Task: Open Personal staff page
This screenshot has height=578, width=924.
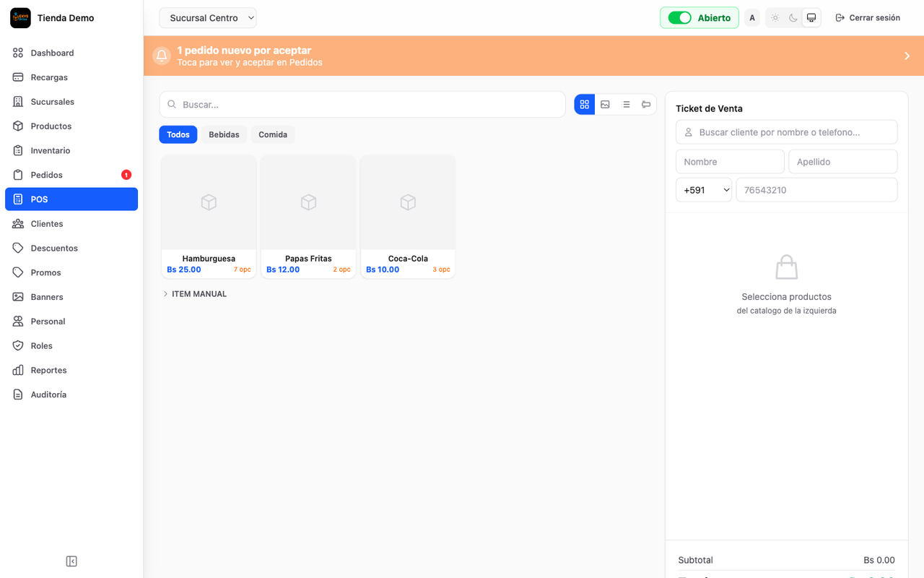Action: point(71,322)
